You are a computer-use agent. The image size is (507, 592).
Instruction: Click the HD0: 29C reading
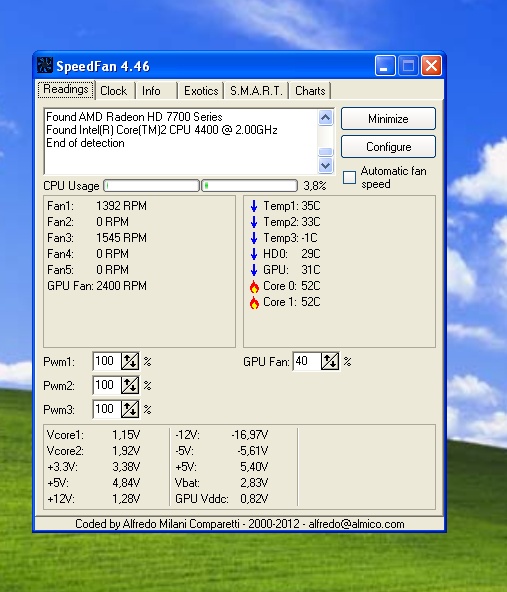[x=291, y=254]
